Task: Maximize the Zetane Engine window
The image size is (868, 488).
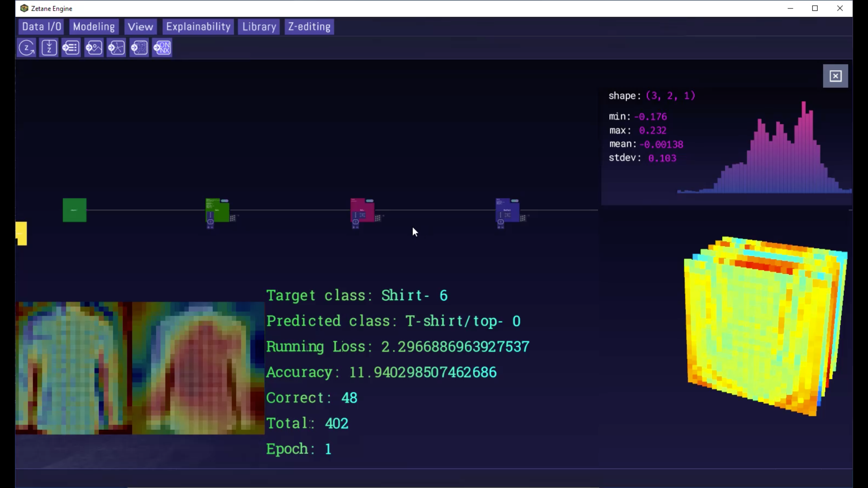Action: [x=815, y=8]
